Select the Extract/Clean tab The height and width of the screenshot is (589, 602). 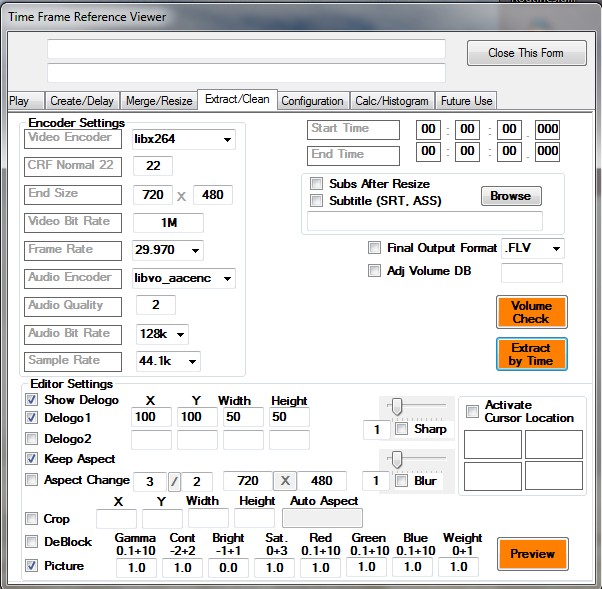(237, 99)
